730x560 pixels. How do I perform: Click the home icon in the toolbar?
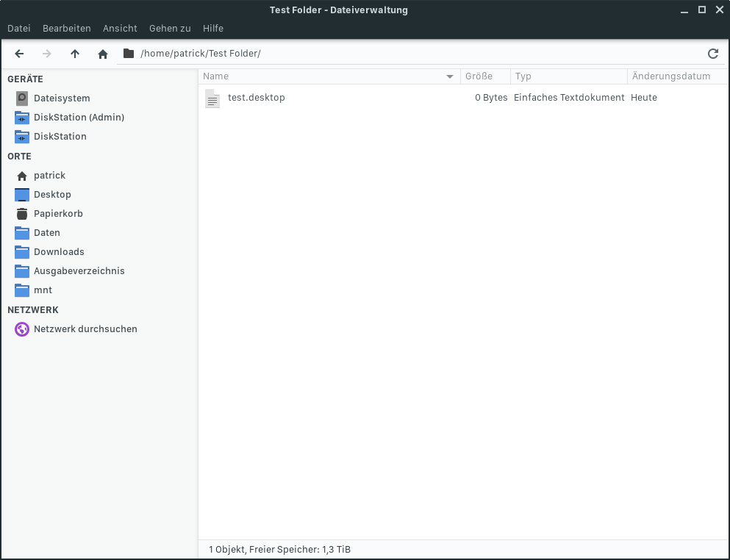[102, 53]
